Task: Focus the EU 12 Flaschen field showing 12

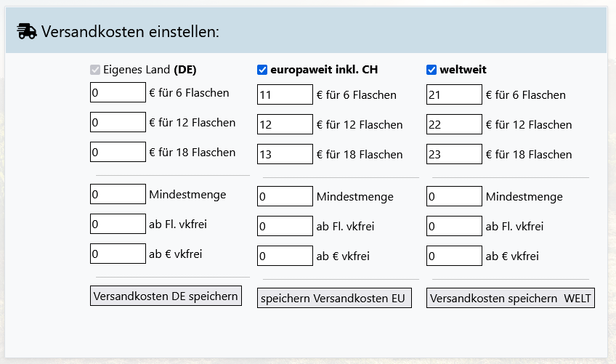Action: (x=285, y=124)
